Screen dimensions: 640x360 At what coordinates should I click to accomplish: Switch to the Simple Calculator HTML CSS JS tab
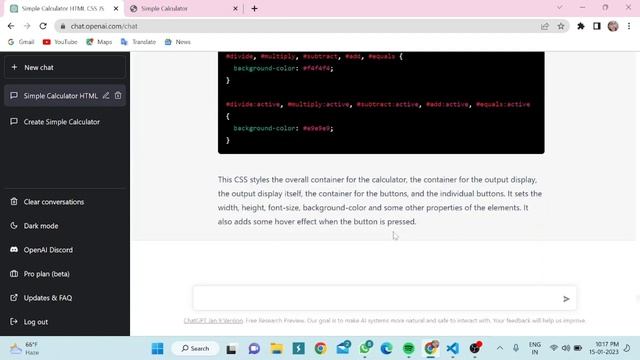[63, 9]
